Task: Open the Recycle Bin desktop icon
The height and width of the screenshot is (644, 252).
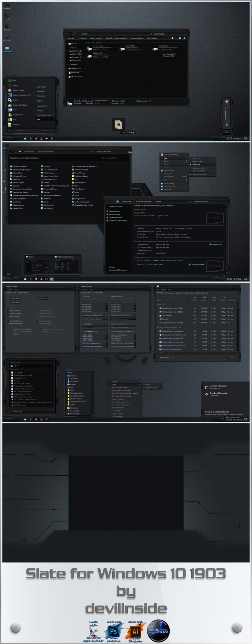Action: (7, 38)
